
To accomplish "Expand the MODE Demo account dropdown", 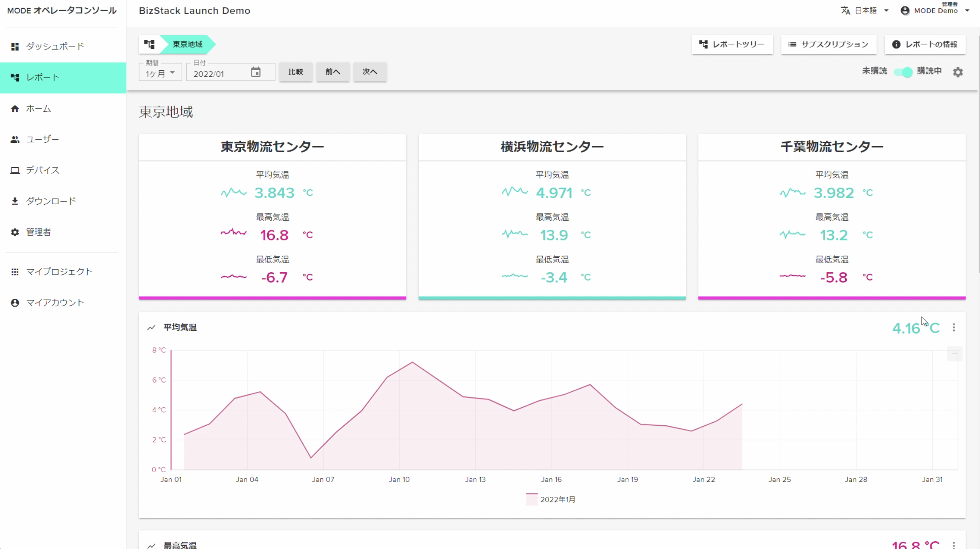I will point(935,10).
